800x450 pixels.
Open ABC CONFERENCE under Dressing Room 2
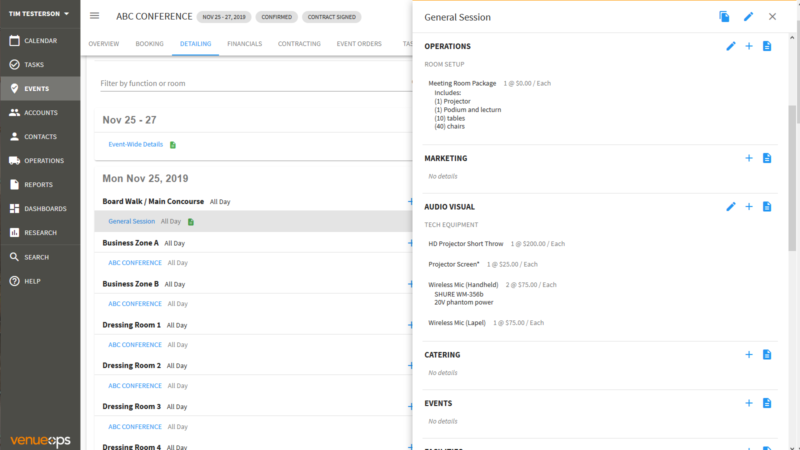(135, 386)
